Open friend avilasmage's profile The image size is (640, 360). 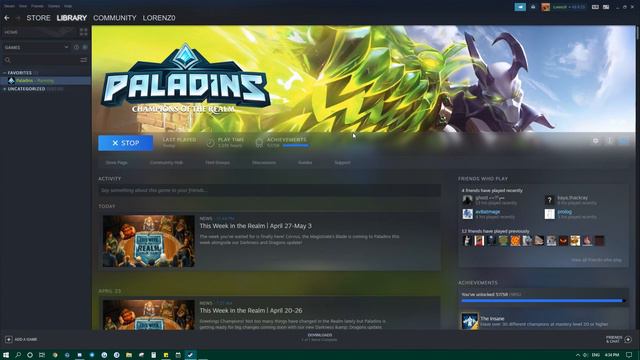(487, 212)
